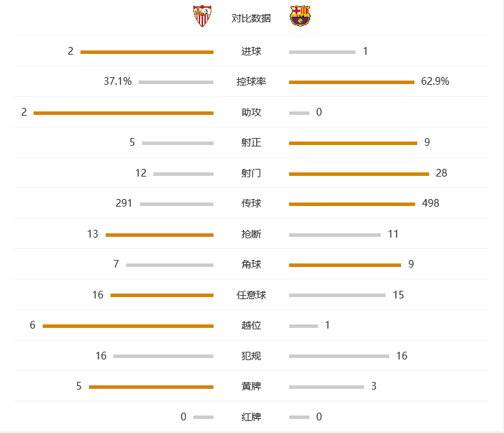Image resolution: width=504 pixels, height=433 pixels.
Task: Click the Sevilla team crest
Action: (x=202, y=16)
